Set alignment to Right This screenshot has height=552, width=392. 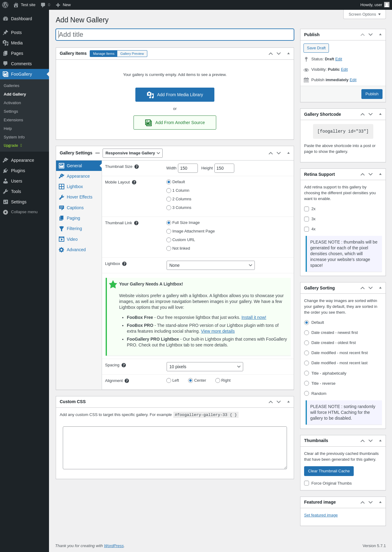(x=218, y=380)
